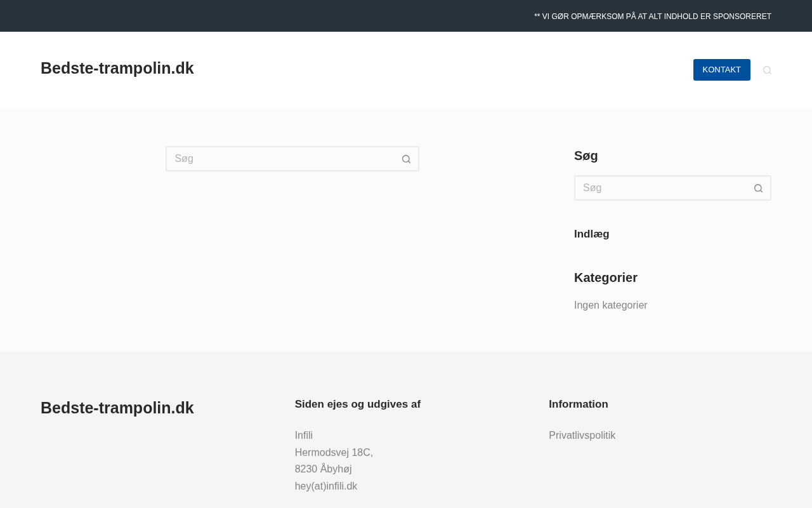Click the Hermodsvej 18C address line
Viewport: 812px width, 508px height.
(x=334, y=453)
